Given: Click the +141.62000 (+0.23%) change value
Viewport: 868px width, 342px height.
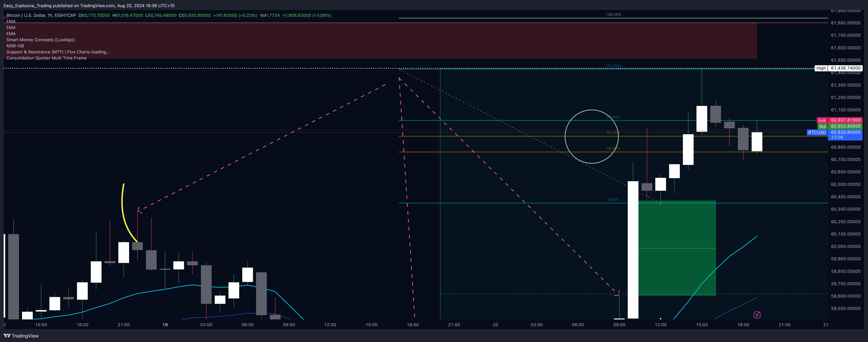Looking at the screenshot, I should (x=235, y=15).
